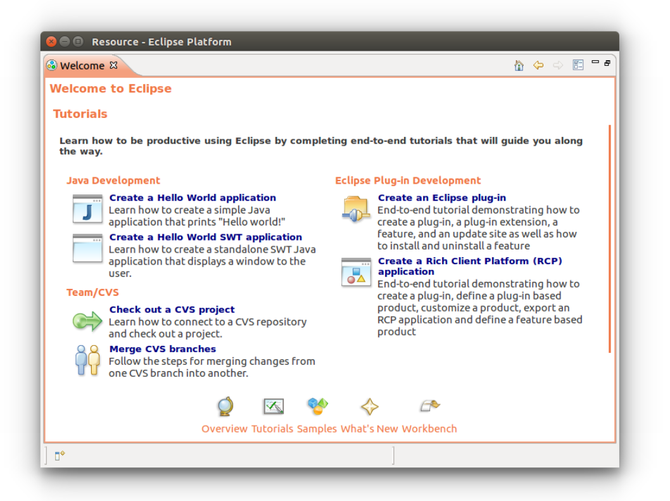Viewport: 670px width, 501px height.
Task: Click the window minimize button in the title bar
Action: [65, 41]
